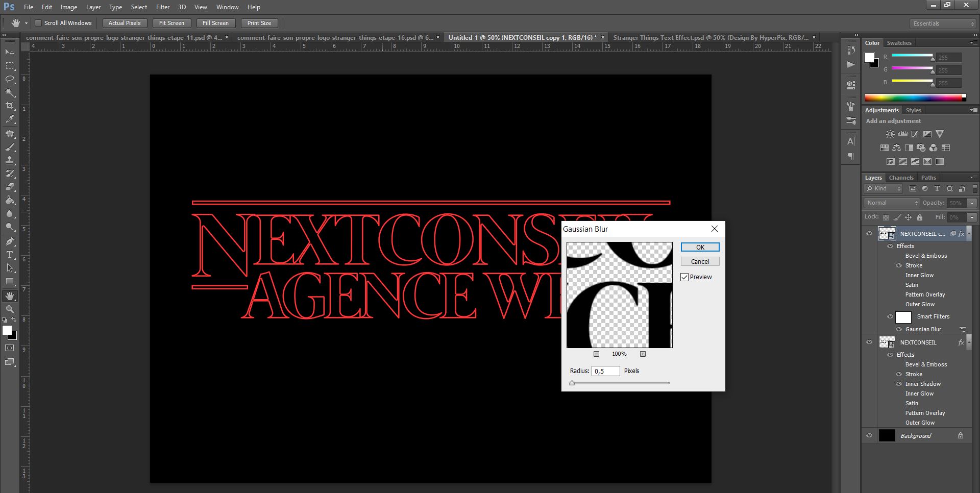Open the layer filter Kind dropdown
This screenshot has height=493, width=980.
point(884,189)
